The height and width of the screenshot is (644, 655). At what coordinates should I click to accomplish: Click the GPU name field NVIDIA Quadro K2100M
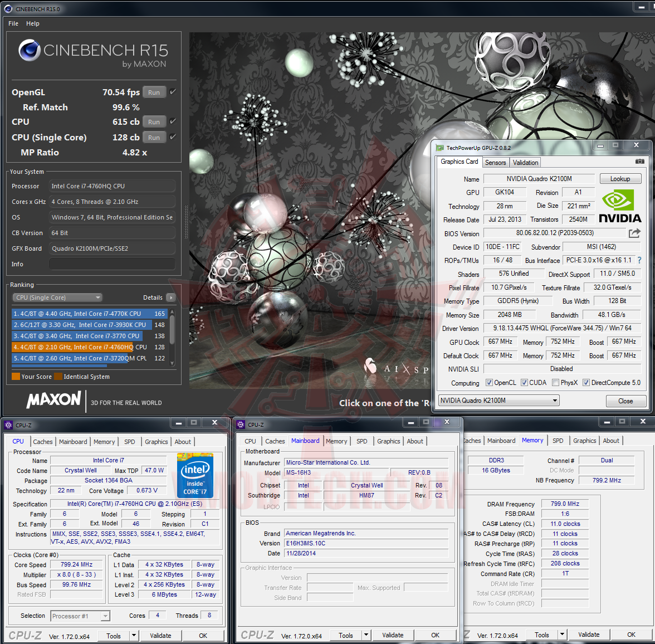(539, 178)
